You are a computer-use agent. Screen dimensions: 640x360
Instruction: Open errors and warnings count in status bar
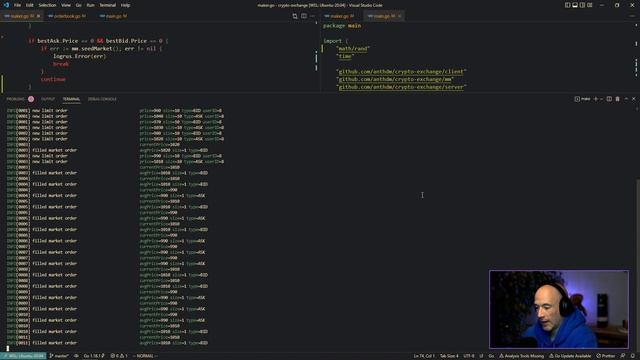[119, 356]
